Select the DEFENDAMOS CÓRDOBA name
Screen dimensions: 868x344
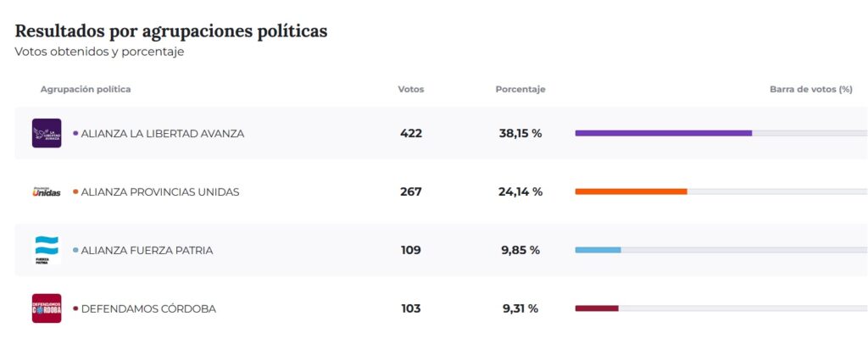148,309
